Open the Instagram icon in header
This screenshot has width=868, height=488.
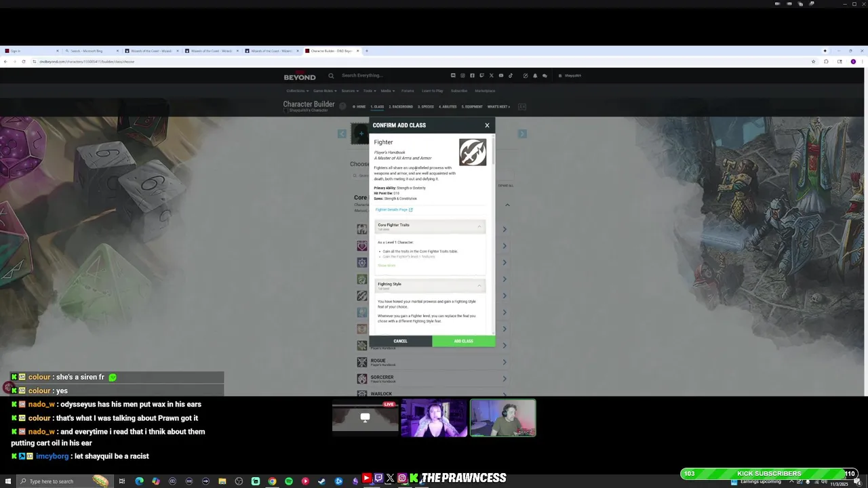tap(462, 76)
